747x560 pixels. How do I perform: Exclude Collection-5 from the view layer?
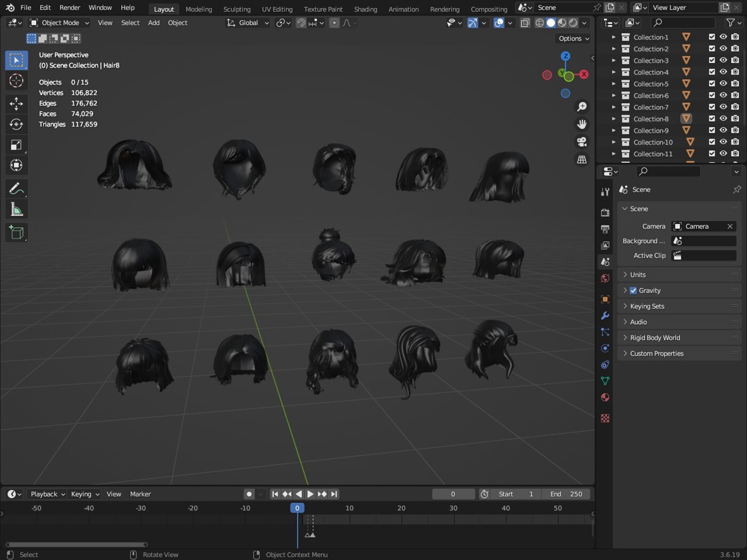pos(712,84)
